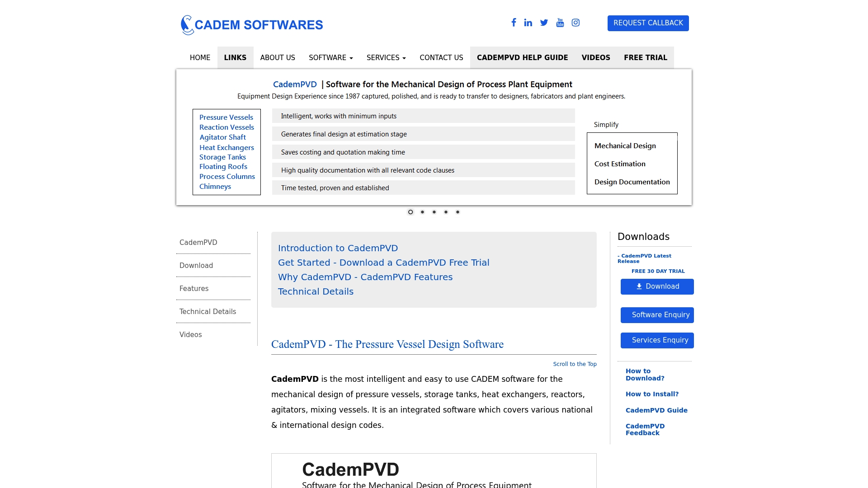Click 'Generates final design at estimation stage' row
This screenshot has width=868, height=488.
coord(423,134)
